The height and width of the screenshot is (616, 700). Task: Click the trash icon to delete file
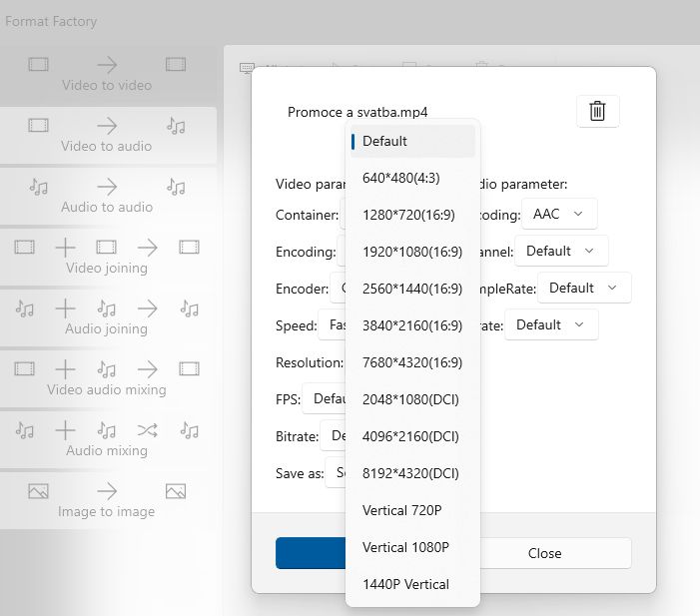(597, 111)
